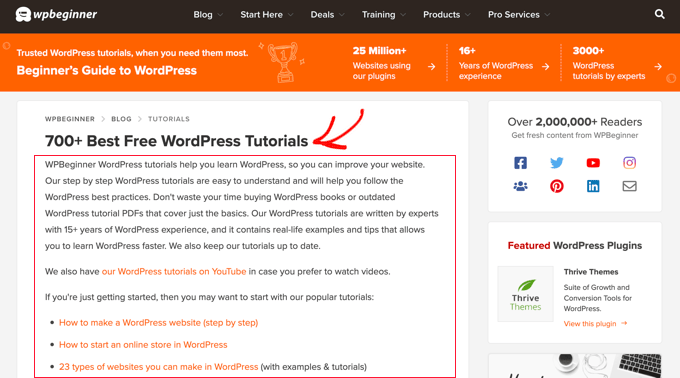The height and width of the screenshot is (378, 680).
Task: Click 700+ Best Free WordPress Tutorials heading
Action: [177, 141]
